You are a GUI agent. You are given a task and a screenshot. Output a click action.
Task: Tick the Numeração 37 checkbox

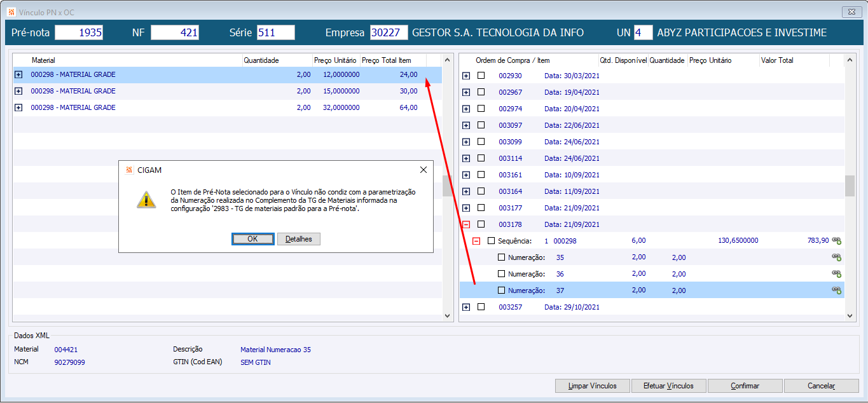[x=501, y=290]
